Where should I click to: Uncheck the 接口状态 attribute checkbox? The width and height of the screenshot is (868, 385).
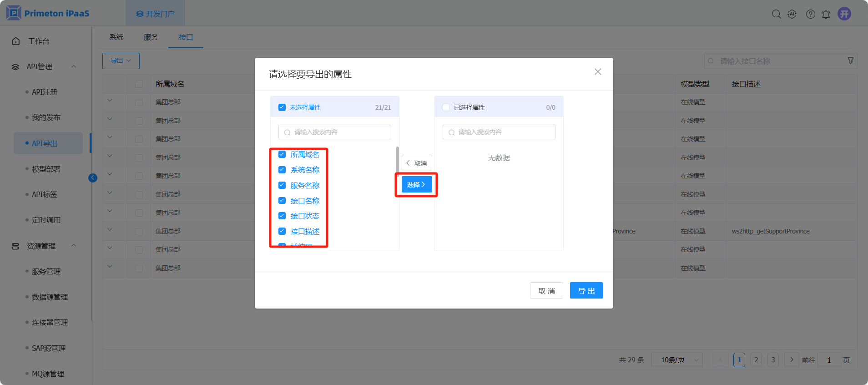point(282,216)
